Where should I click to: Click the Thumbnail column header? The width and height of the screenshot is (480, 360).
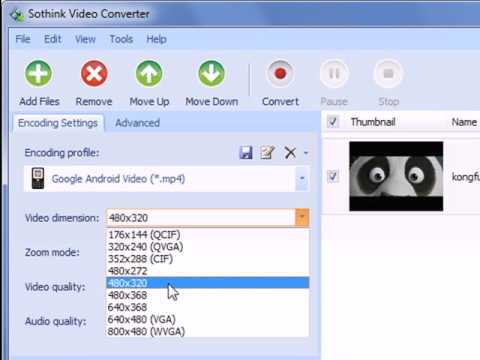point(373,122)
